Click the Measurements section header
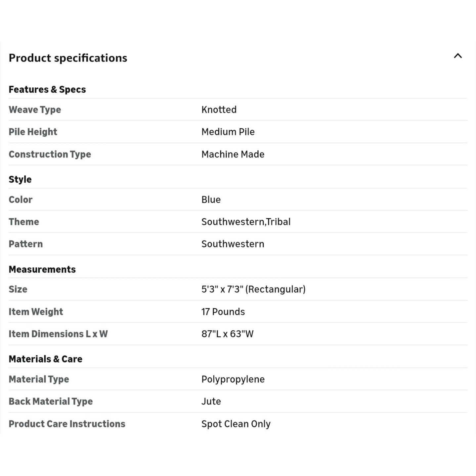Viewport: 476px width, 476px height. 42,269
